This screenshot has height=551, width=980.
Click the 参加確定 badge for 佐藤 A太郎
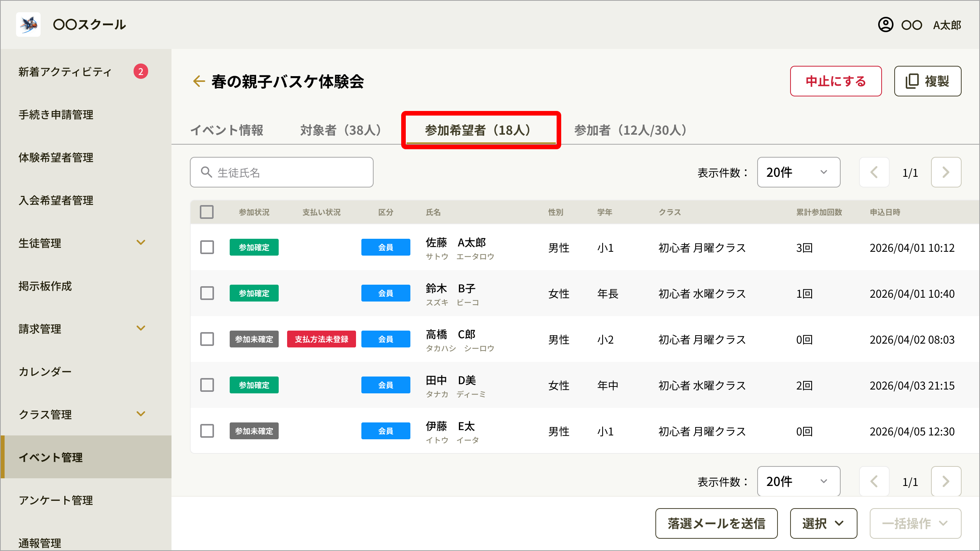click(254, 247)
